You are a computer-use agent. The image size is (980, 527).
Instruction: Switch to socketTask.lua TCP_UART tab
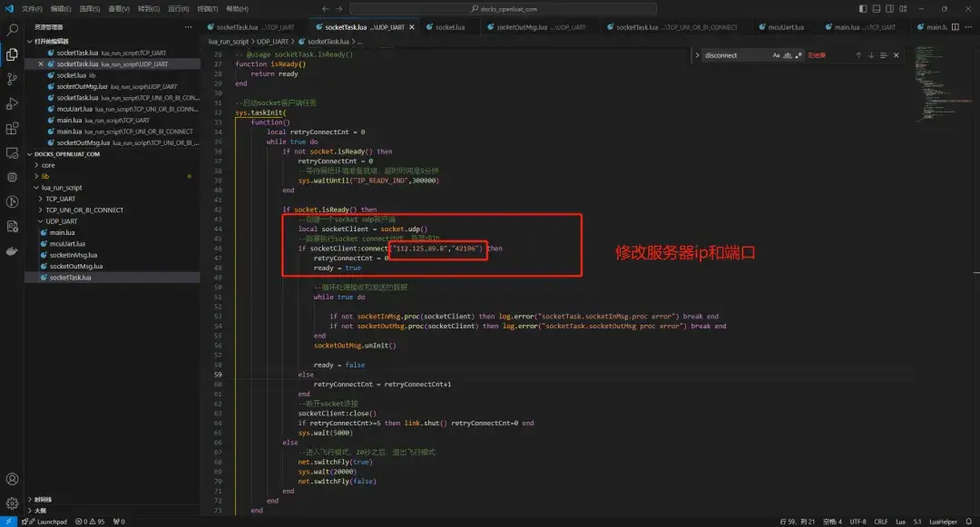[255, 27]
